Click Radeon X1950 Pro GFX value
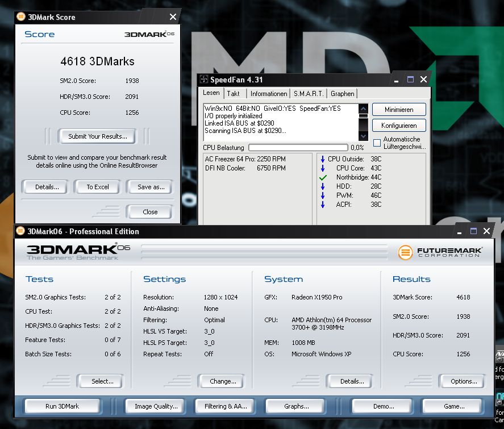 tap(316, 297)
